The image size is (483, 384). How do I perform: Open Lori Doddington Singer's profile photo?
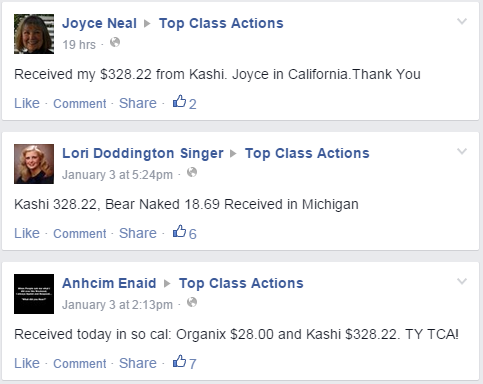click(x=34, y=164)
